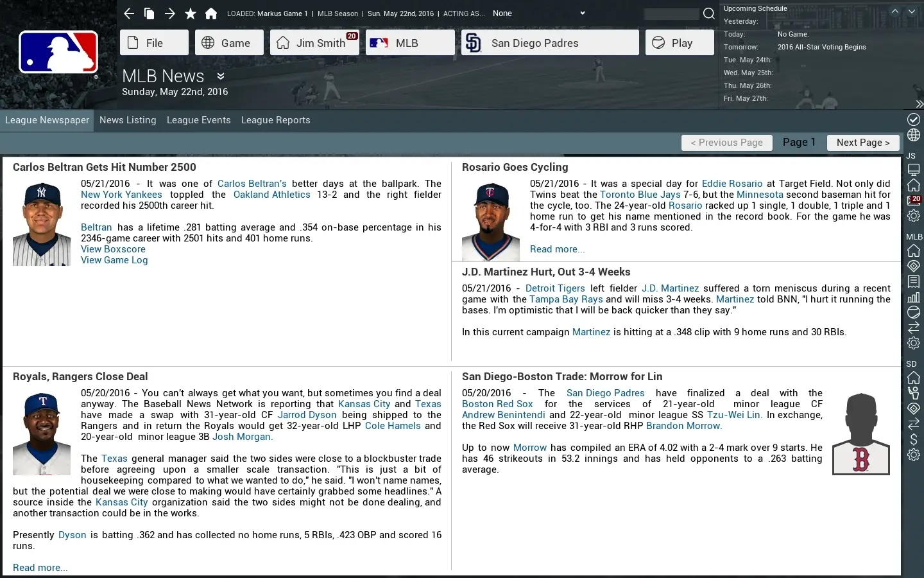
Task: Open the File menu button
Action: coord(154,43)
